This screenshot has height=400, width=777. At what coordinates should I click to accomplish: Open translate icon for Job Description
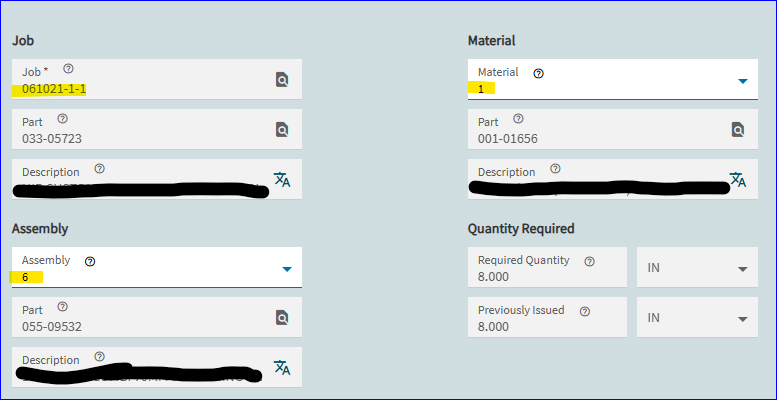tap(282, 180)
